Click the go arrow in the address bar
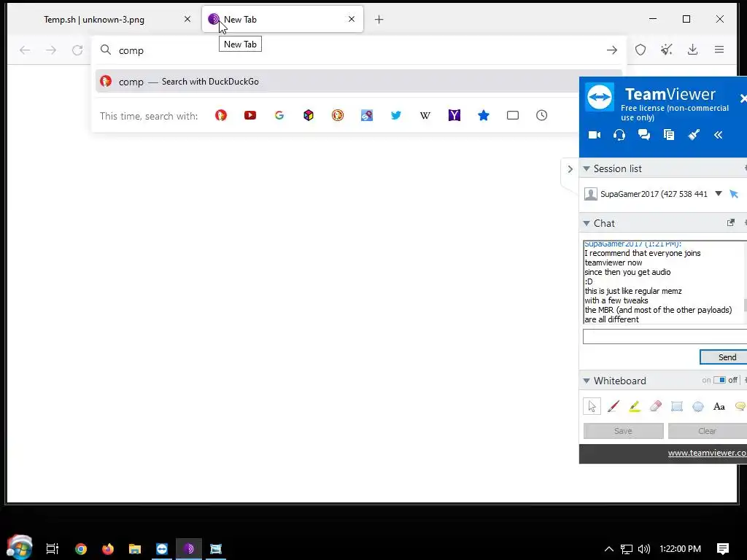747x560 pixels. pos(612,50)
